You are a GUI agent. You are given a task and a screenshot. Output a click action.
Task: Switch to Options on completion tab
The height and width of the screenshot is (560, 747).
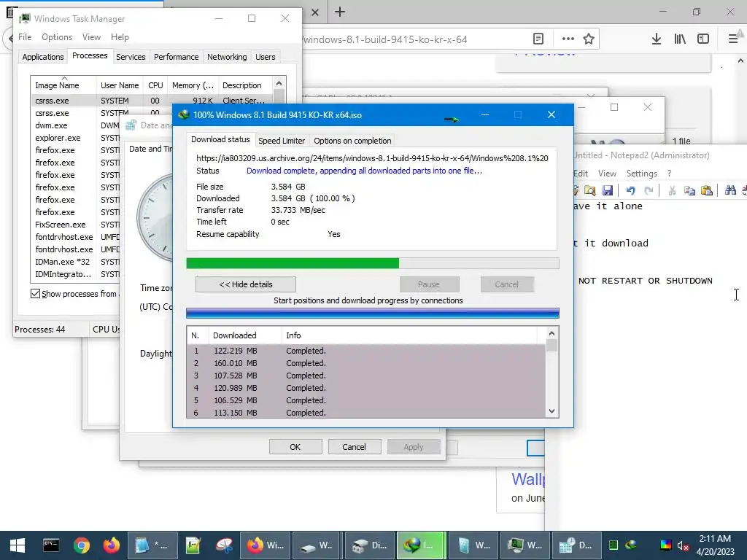tap(352, 141)
